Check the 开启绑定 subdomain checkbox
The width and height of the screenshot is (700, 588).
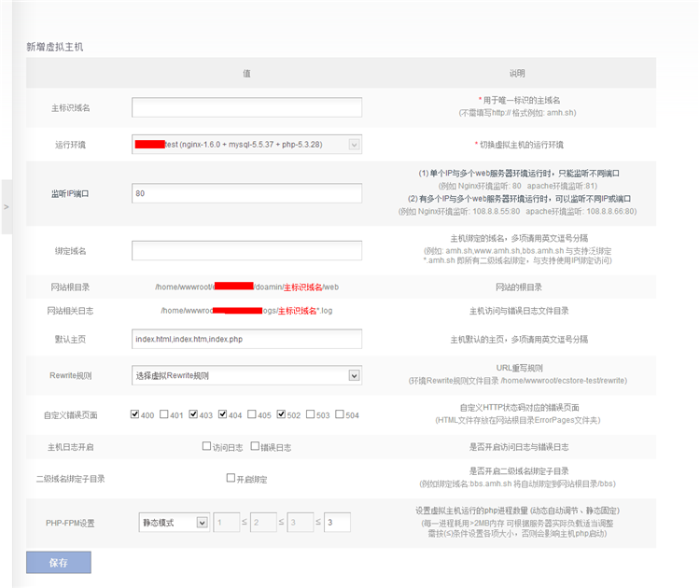231,478
